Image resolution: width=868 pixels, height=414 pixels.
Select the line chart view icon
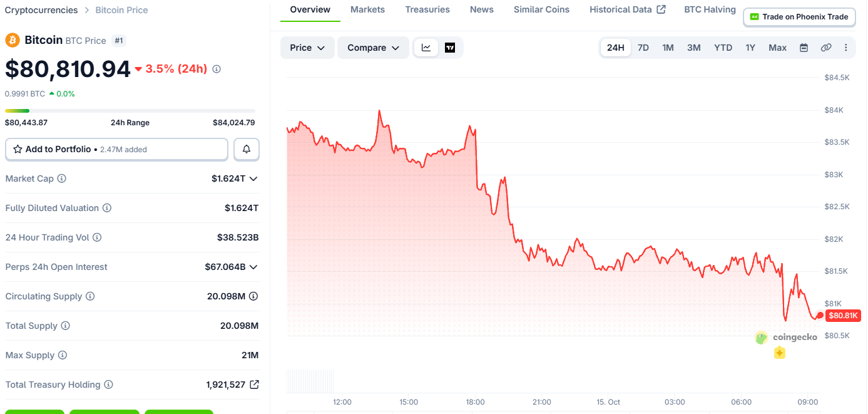426,48
